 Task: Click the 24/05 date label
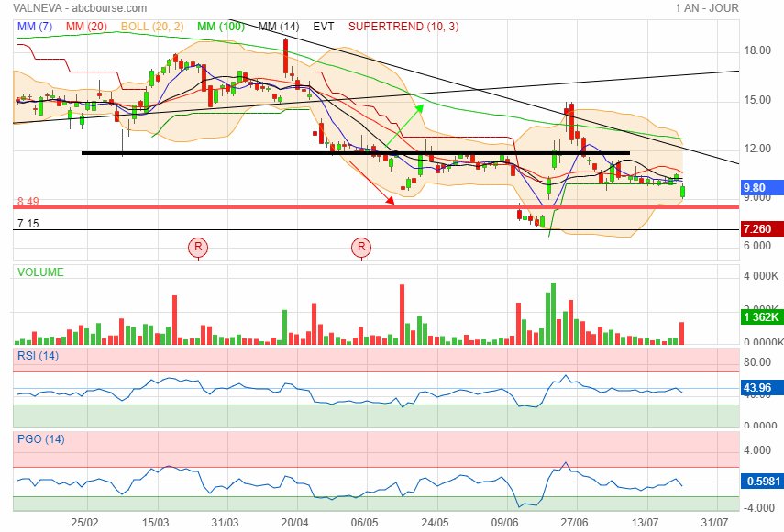click(435, 523)
